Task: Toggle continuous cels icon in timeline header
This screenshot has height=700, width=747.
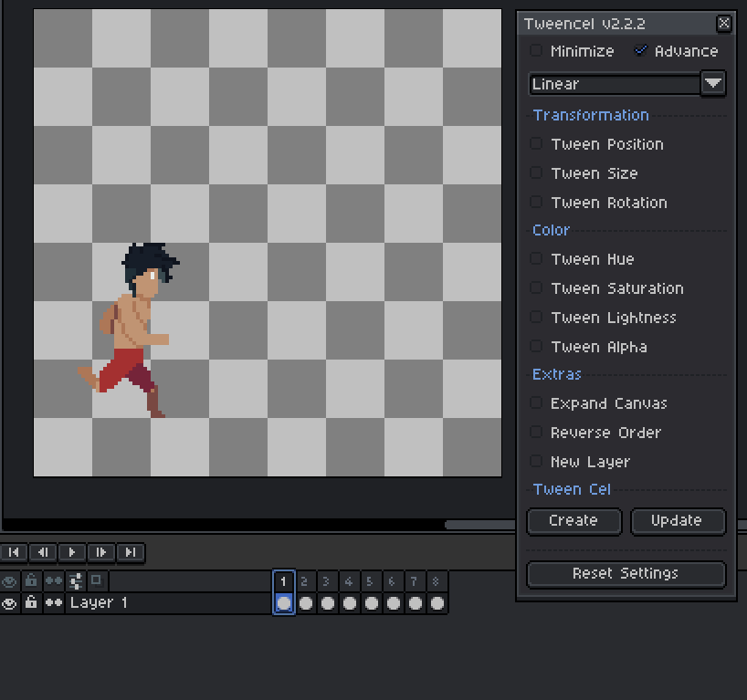Action: (x=53, y=581)
